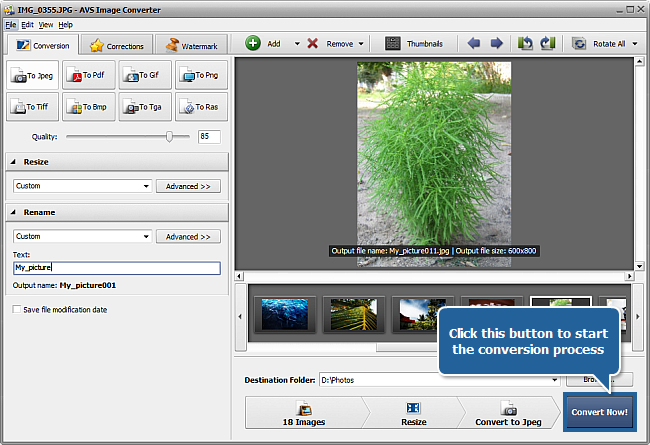Go to next image with right arrow
Image resolution: width=650 pixels, height=445 pixels.
pos(496,43)
